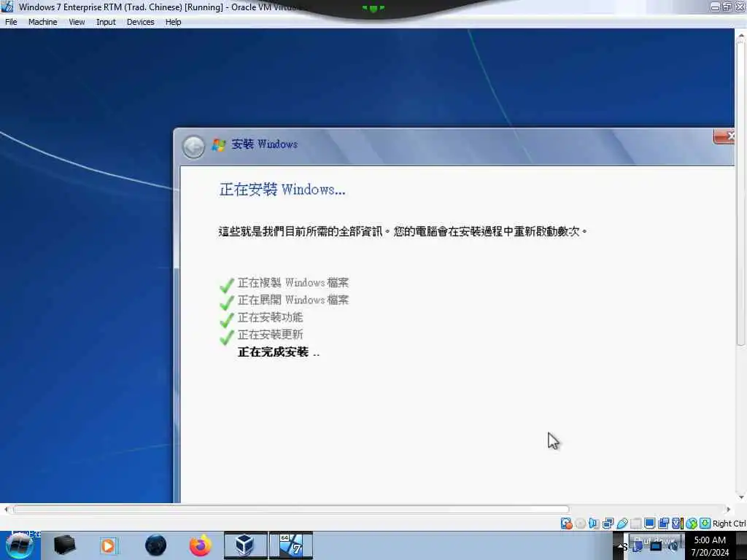Click the vertical scrollbar up arrow
Screen dimensions: 747x560
pyautogui.click(x=741, y=35)
